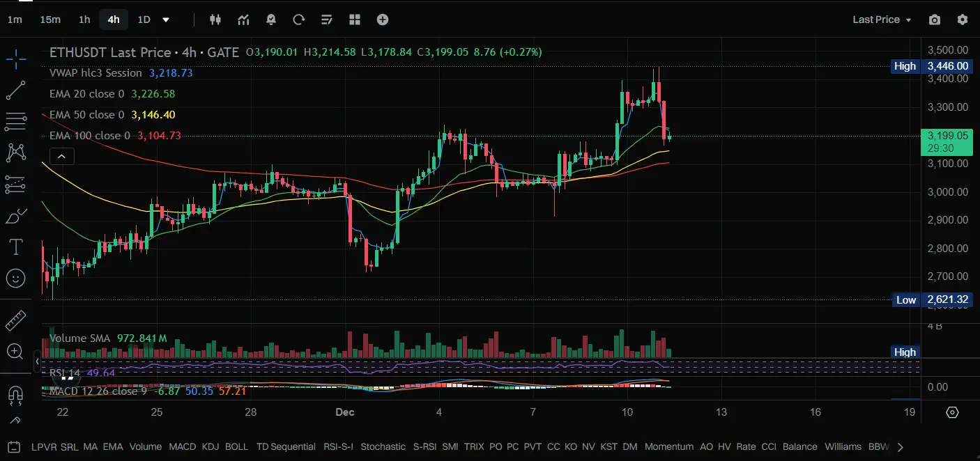
Task: Toggle the magnet snap mode
Action: point(15,395)
